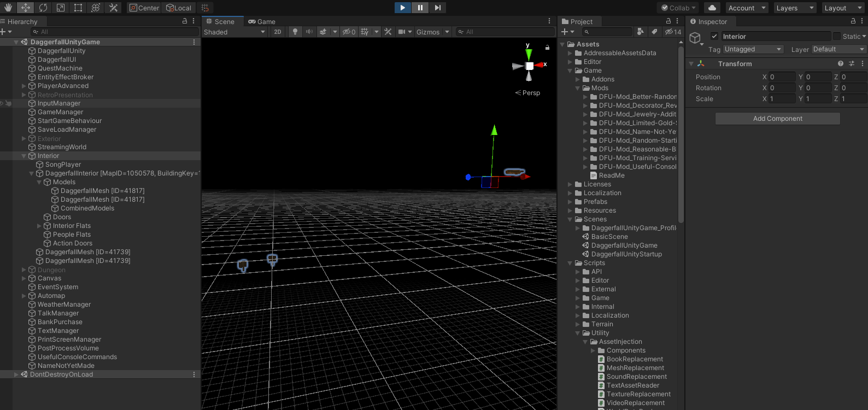
Task: Lock the Project panel
Action: pyautogui.click(x=668, y=21)
